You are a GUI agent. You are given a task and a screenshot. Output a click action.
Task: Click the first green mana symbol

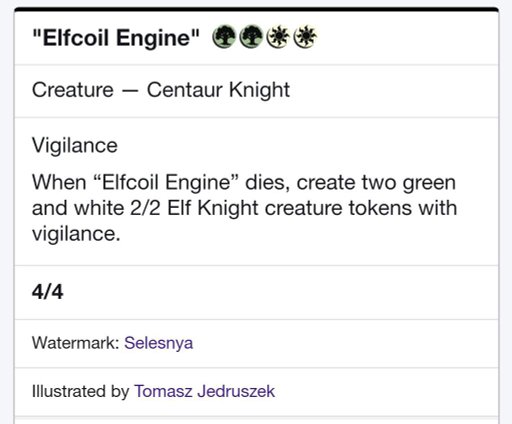(x=224, y=37)
